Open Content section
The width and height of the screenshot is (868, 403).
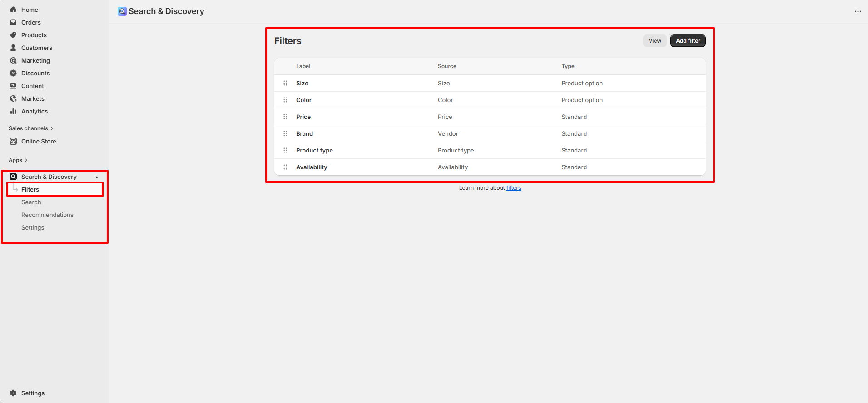tap(33, 86)
